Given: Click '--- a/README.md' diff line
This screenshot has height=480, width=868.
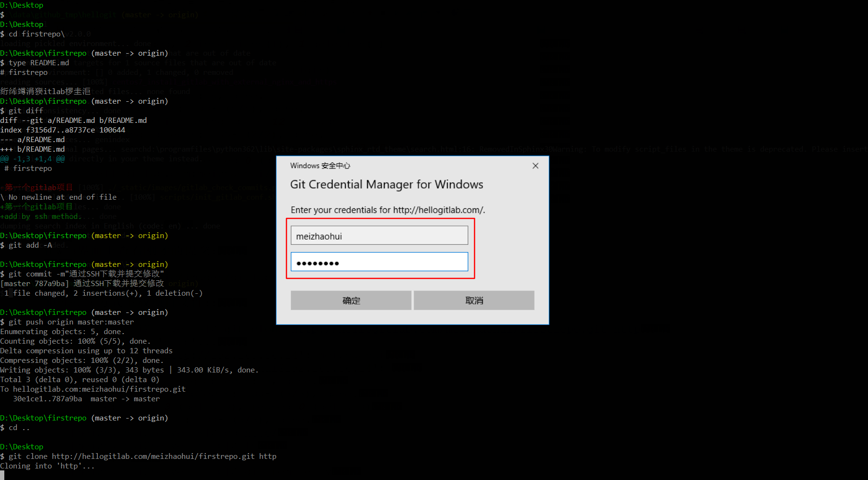Looking at the screenshot, I should (32, 140).
